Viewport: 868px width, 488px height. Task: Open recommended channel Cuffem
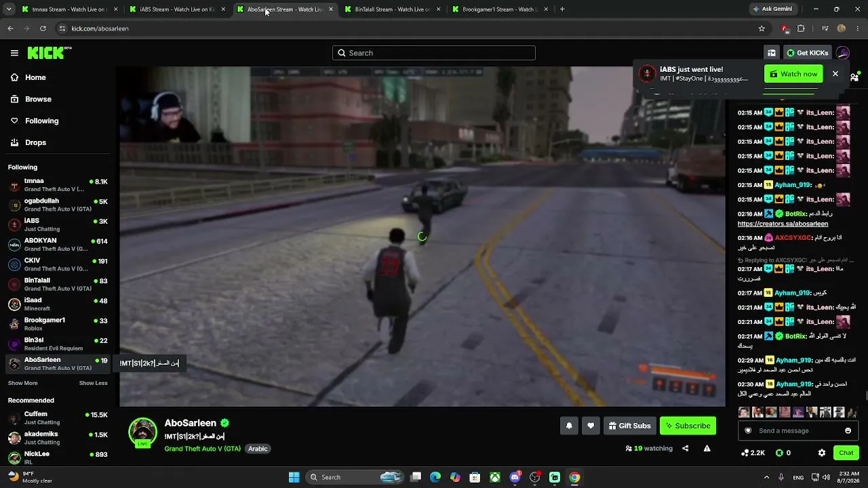pyautogui.click(x=58, y=418)
